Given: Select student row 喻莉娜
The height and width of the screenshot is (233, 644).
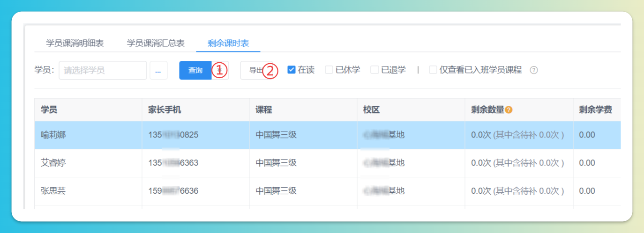Looking at the screenshot, I should coord(328,135).
